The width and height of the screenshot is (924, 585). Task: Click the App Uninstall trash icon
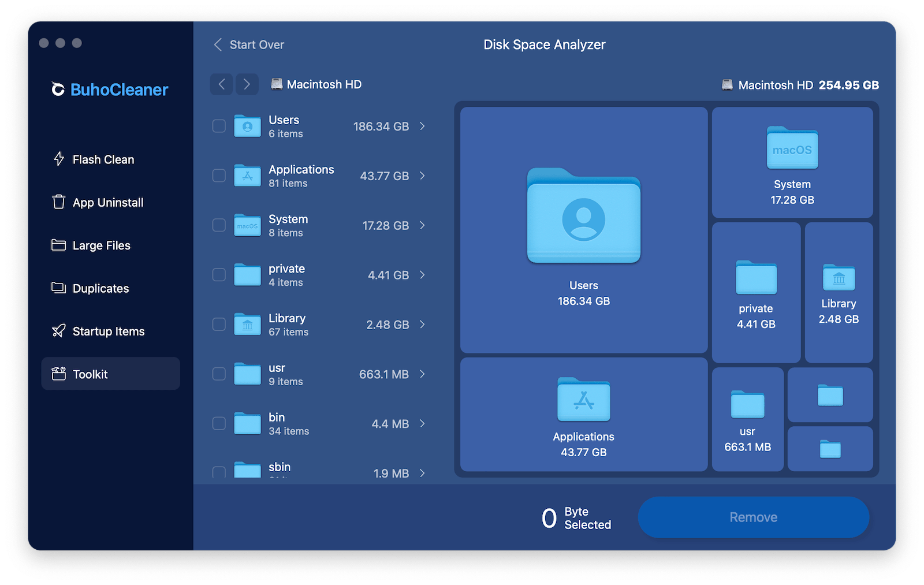[x=59, y=202]
